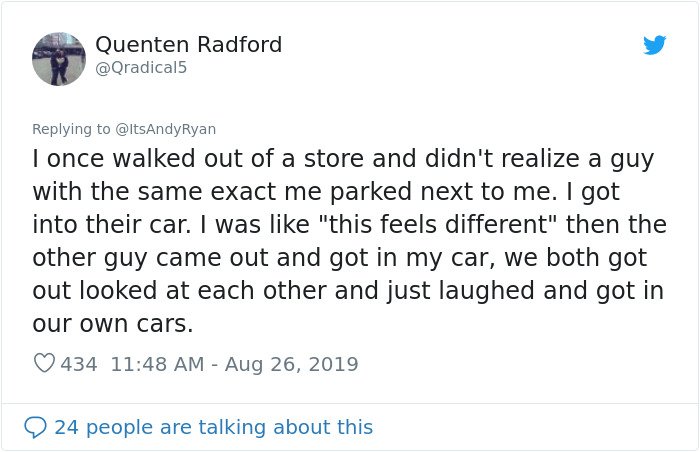Click the 'out looked at each other' line
Viewport: 700px width, 452px height.
pyautogui.click(x=348, y=291)
